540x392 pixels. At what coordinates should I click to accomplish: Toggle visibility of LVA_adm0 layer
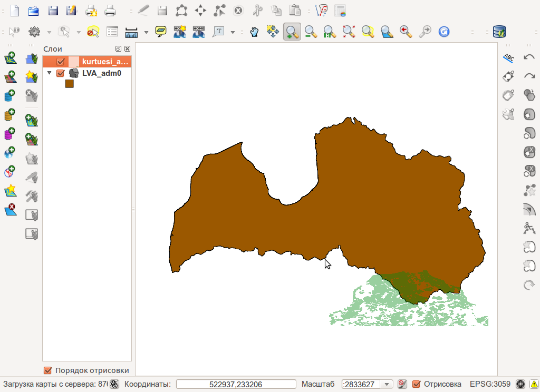(x=60, y=73)
